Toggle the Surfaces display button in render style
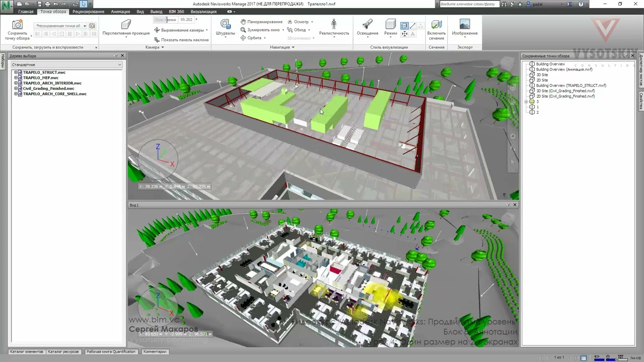Screen dimensions: 644x362 [x=404, y=26]
